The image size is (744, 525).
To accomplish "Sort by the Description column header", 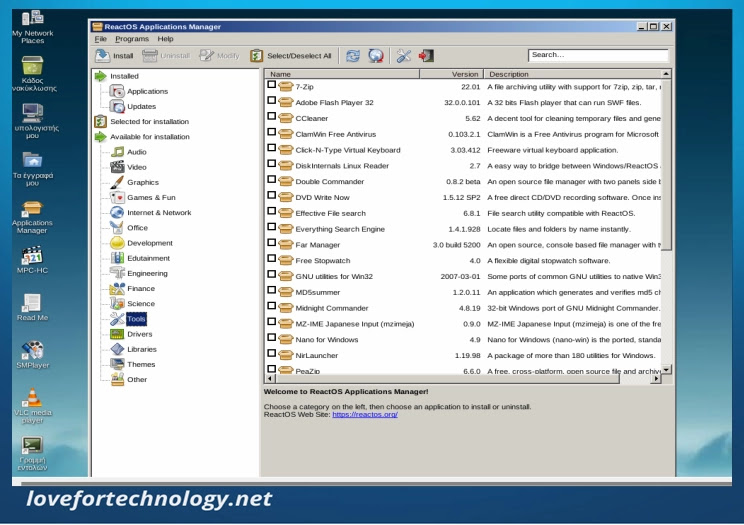I will pyautogui.click(x=572, y=74).
